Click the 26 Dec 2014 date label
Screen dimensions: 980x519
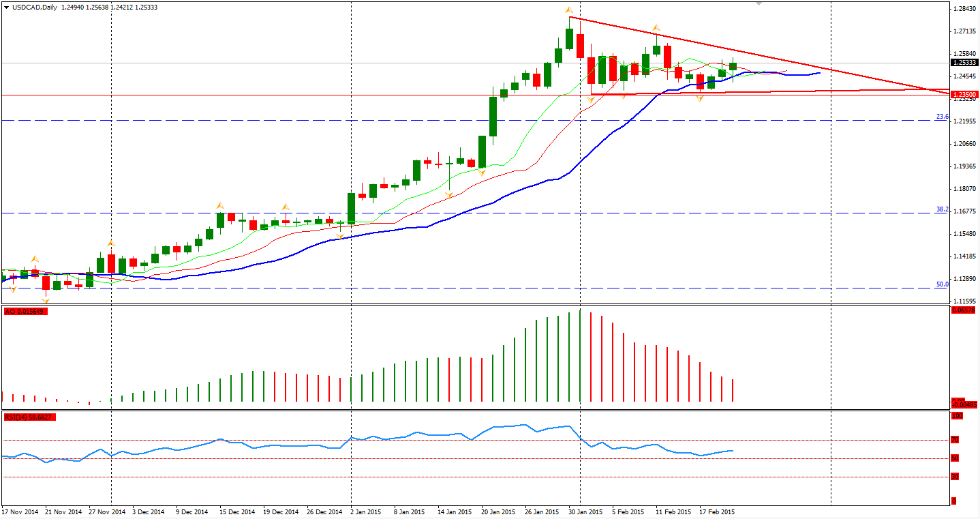pyautogui.click(x=324, y=511)
